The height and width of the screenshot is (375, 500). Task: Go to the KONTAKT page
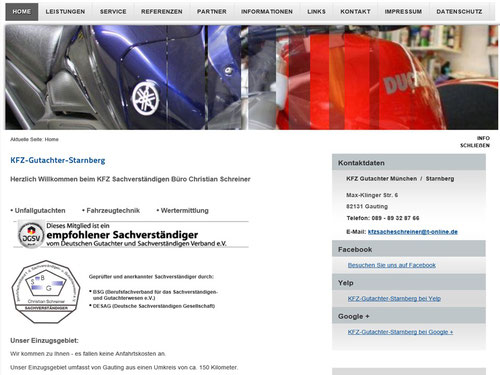(355, 12)
